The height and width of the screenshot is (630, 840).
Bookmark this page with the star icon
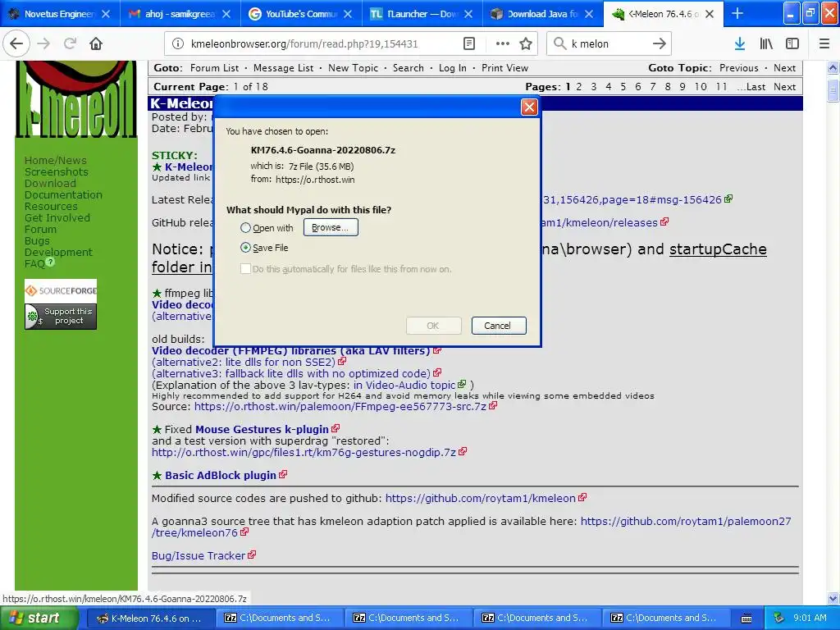pyautogui.click(x=526, y=43)
